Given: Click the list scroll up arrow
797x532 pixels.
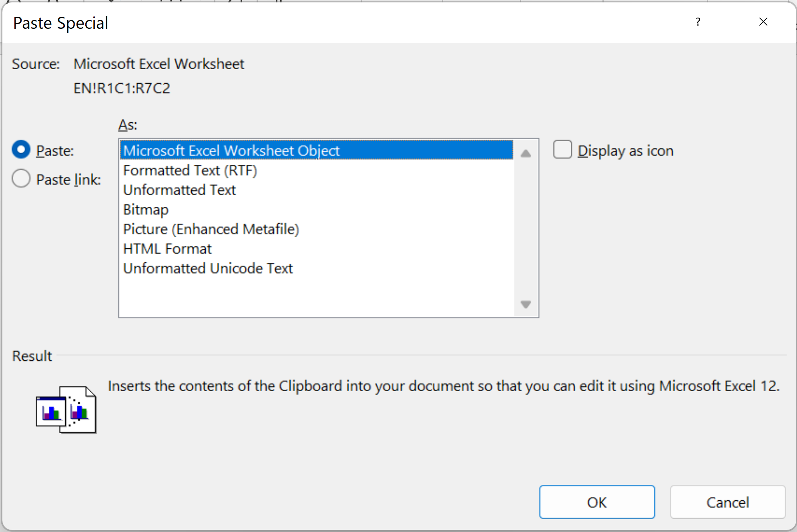Looking at the screenshot, I should coord(526,153).
